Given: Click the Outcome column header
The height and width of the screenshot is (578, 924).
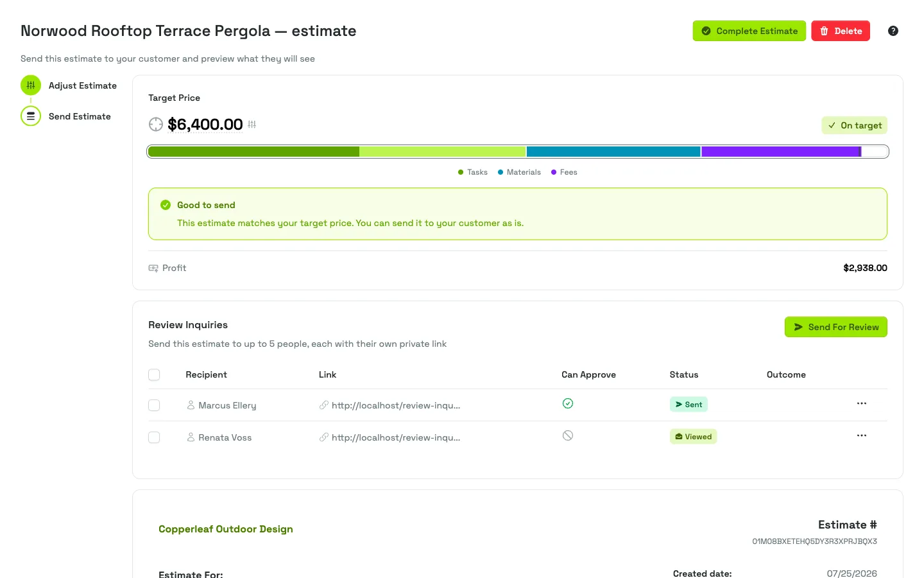Looking at the screenshot, I should pos(786,374).
